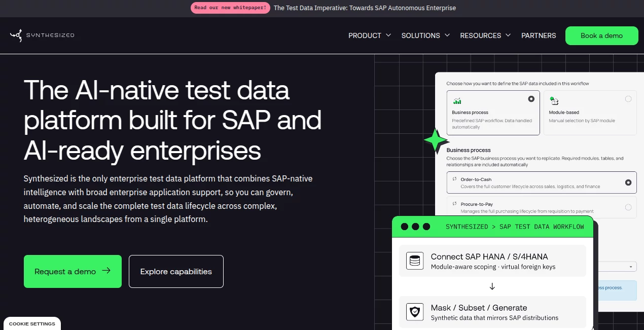Click the arrow in Request a demo button
644x330 pixels.
coord(106,271)
